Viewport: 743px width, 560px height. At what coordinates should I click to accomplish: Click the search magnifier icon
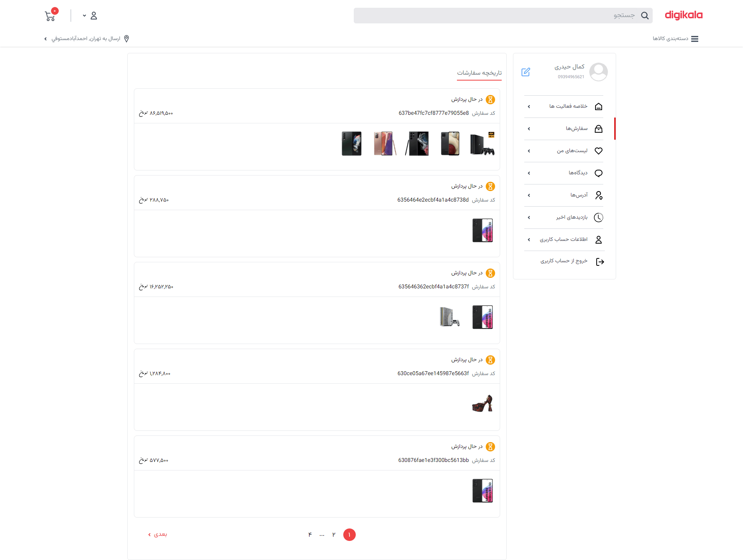645,16
